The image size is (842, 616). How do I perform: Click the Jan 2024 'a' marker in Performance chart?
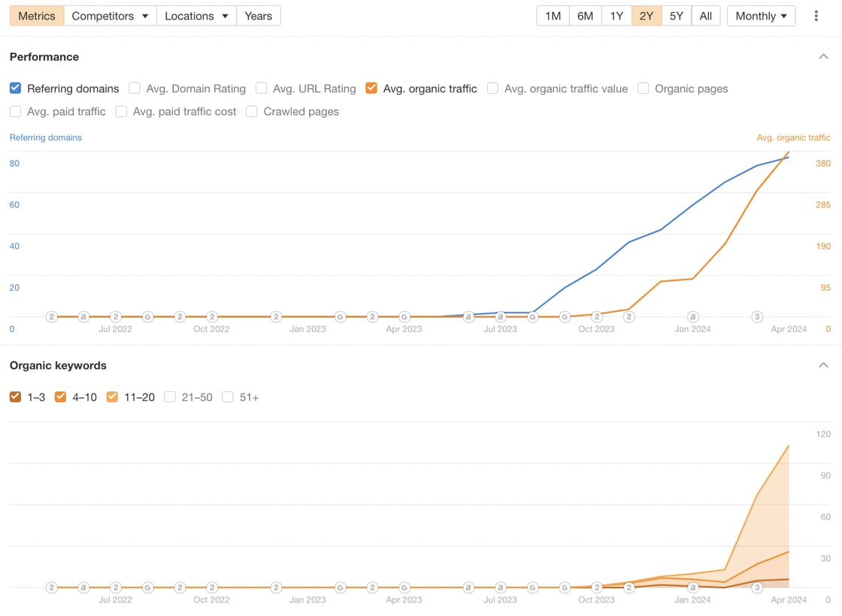693,317
